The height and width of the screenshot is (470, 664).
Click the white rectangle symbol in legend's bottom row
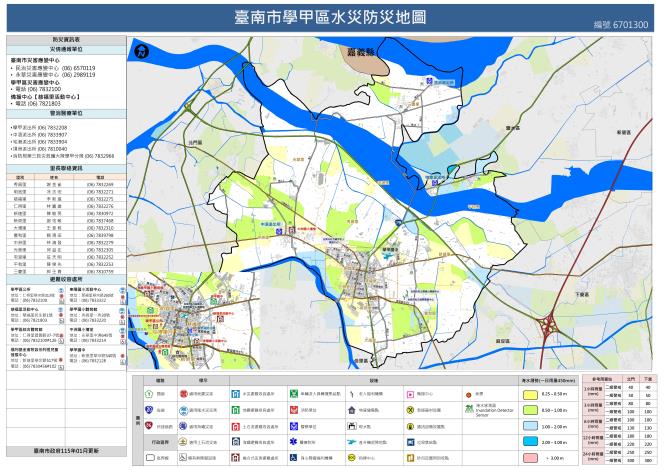(x=146, y=456)
